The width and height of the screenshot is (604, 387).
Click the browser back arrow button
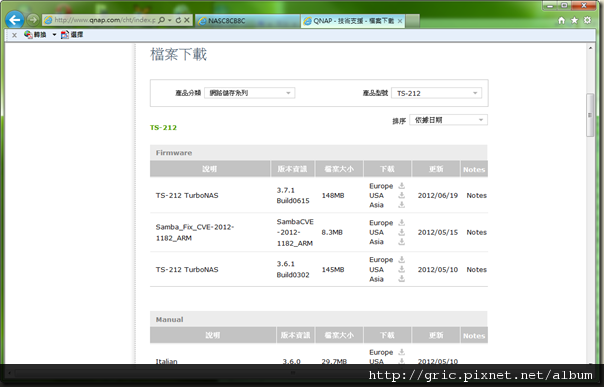pyautogui.click(x=15, y=20)
